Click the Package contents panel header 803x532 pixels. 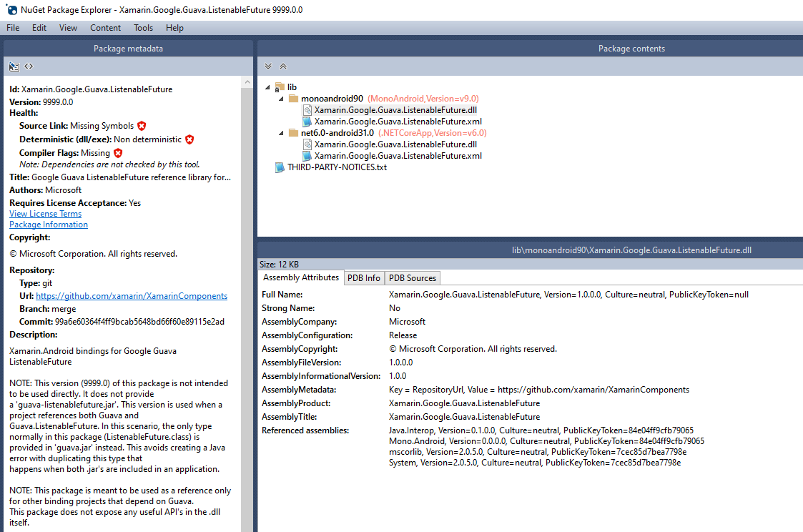pos(530,48)
